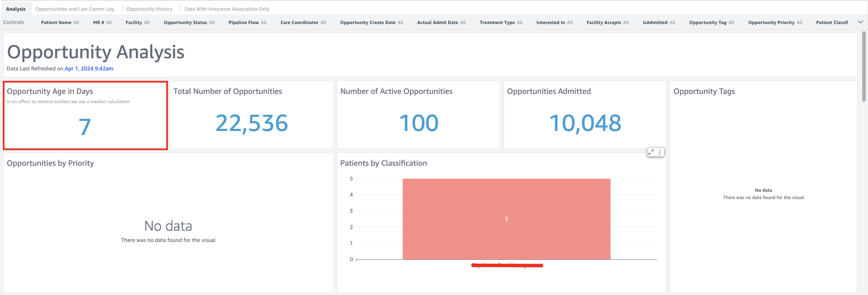Open visual options three-dot menu
Viewport: 868px width, 295px height.
(660, 152)
